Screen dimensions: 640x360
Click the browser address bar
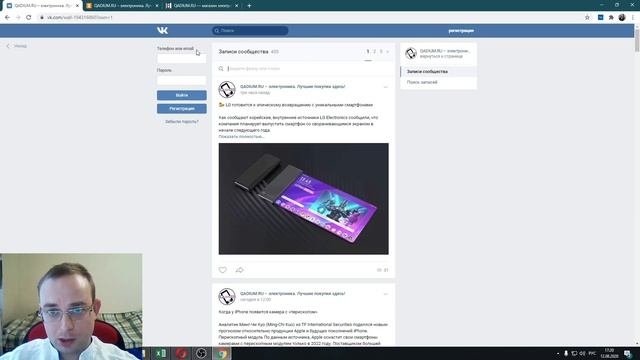tap(310, 18)
